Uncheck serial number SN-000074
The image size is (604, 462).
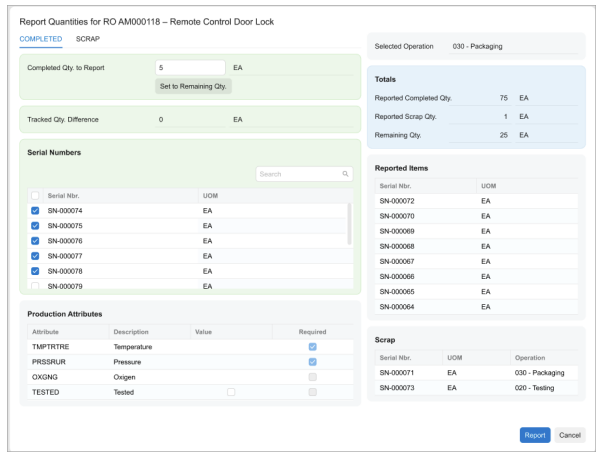click(x=36, y=211)
